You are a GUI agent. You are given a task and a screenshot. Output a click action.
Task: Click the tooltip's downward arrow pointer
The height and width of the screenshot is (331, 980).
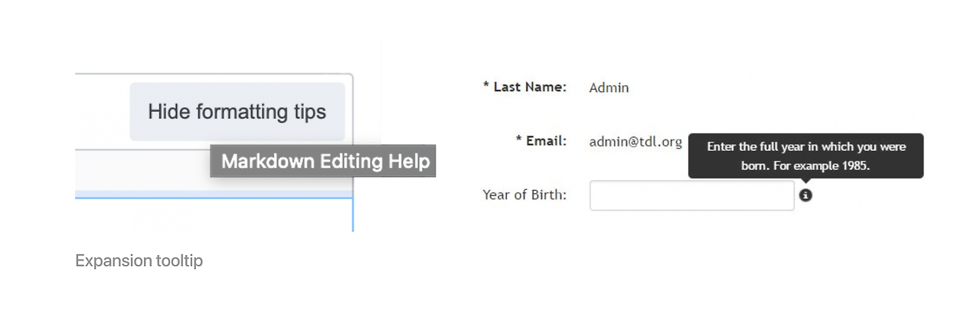(x=805, y=182)
